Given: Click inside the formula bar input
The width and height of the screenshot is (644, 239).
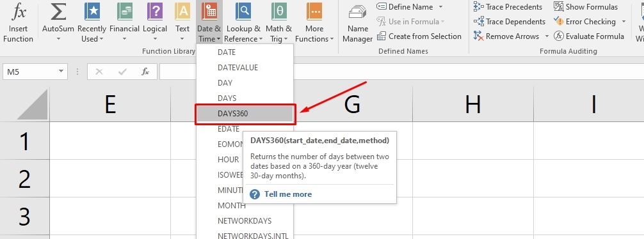Looking at the screenshot, I should tap(401, 72).
